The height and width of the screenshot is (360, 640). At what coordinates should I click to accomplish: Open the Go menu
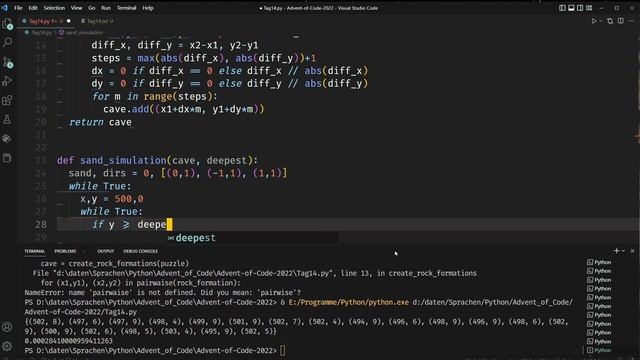tap(91, 8)
